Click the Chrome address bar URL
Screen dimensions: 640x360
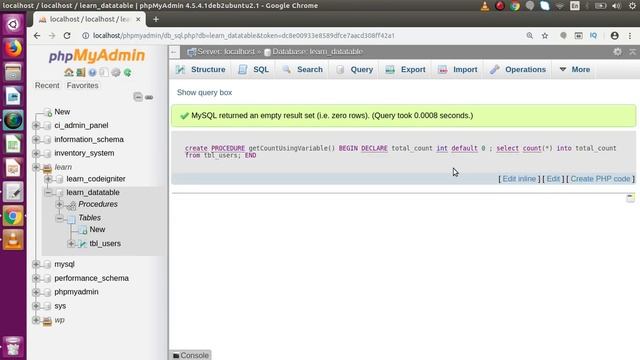[x=243, y=36]
